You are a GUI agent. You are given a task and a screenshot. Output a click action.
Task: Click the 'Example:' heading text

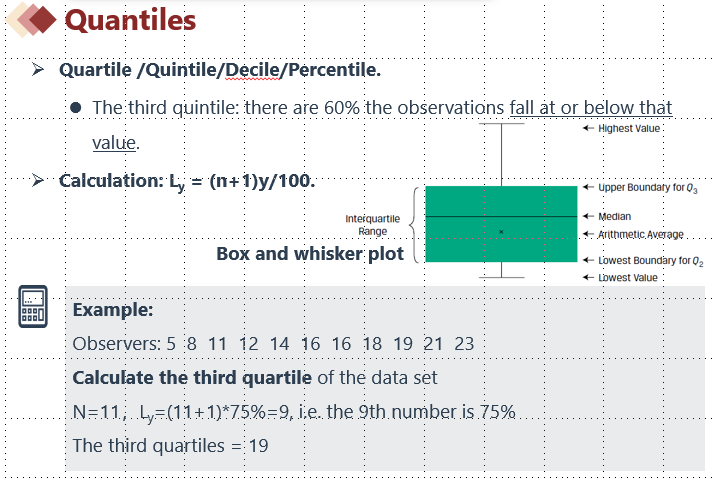click(x=113, y=310)
